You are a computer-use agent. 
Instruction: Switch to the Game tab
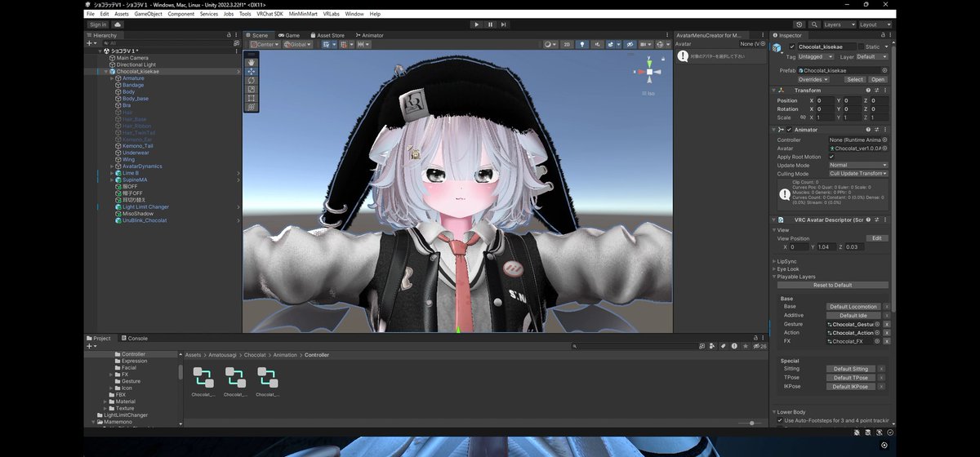[x=289, y=35]
